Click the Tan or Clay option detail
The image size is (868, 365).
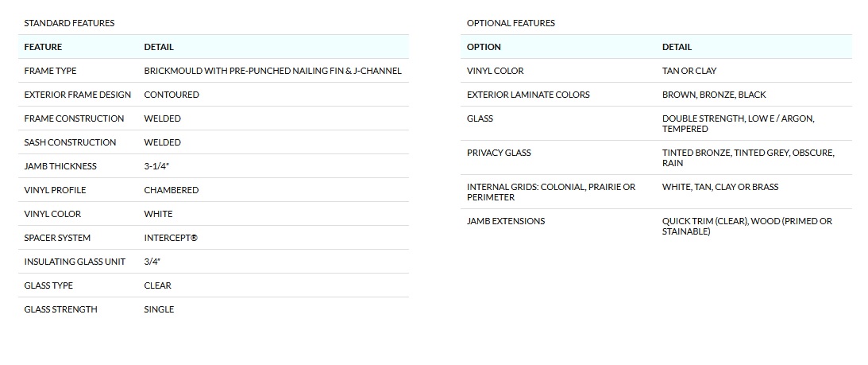click(x=689, y=71)
